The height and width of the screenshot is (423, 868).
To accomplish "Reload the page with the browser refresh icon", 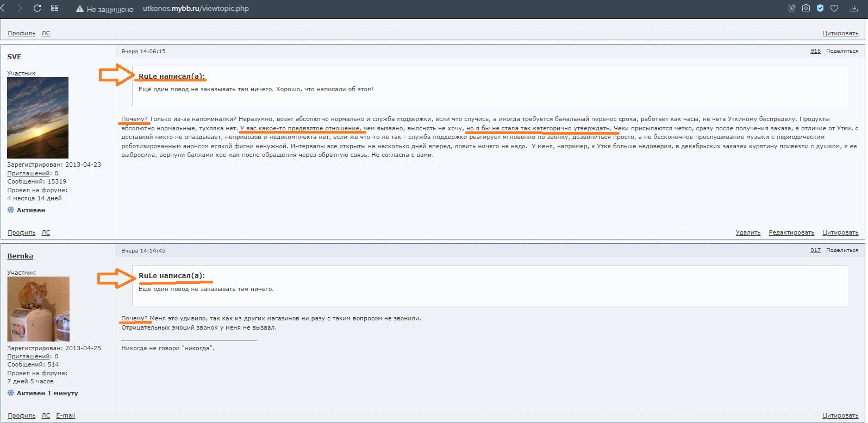I will [37, 8].
